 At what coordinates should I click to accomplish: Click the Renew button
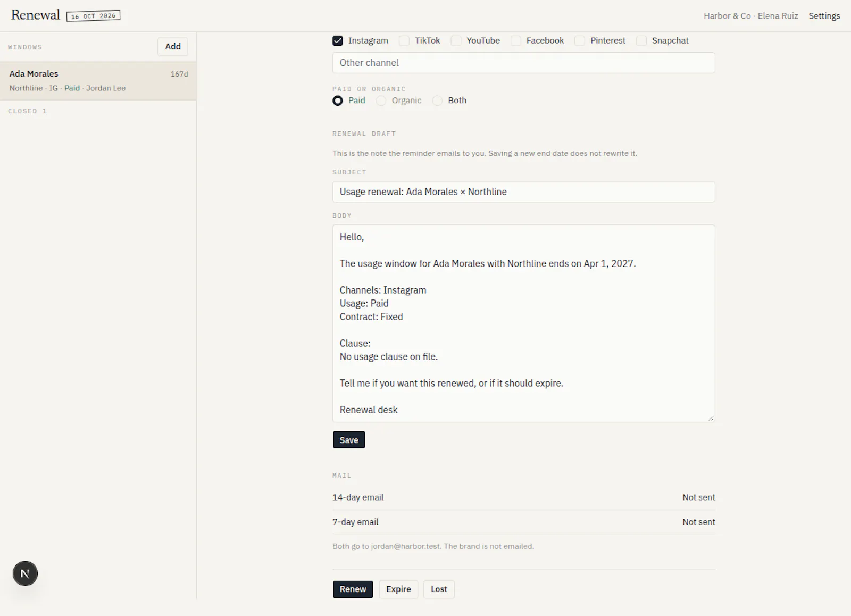[x=353, y=589]
